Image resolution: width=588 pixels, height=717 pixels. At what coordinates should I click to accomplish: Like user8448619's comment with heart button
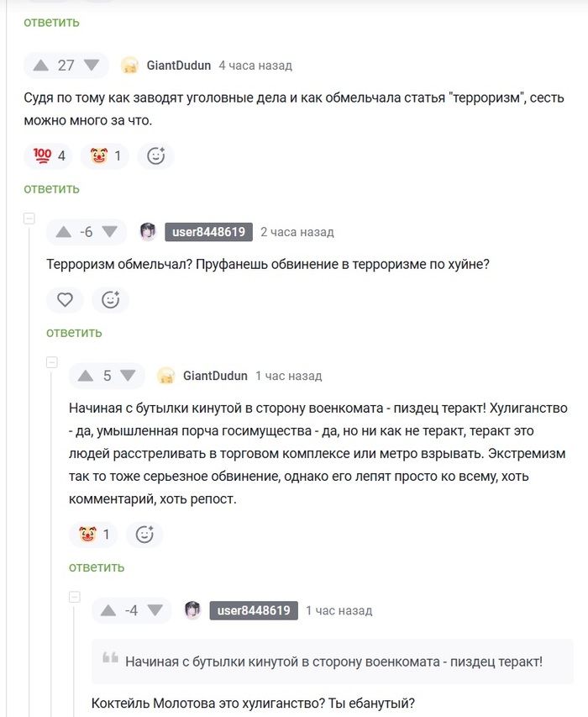pos(65,299)
